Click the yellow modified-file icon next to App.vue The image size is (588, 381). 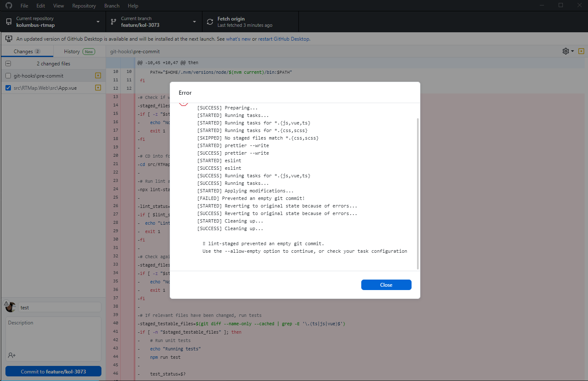pyautogui.click(x=98, y=88)
